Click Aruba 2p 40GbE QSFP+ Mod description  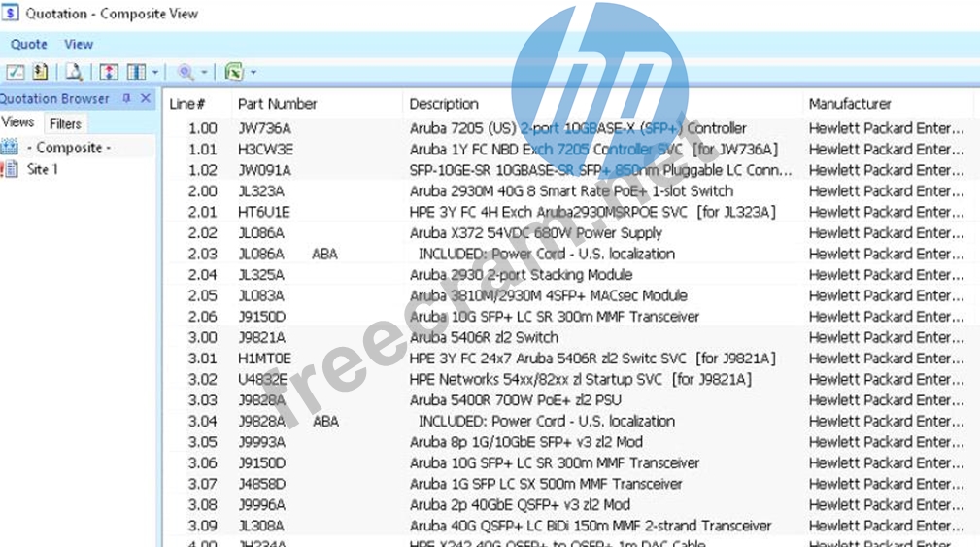pos(520,505)
